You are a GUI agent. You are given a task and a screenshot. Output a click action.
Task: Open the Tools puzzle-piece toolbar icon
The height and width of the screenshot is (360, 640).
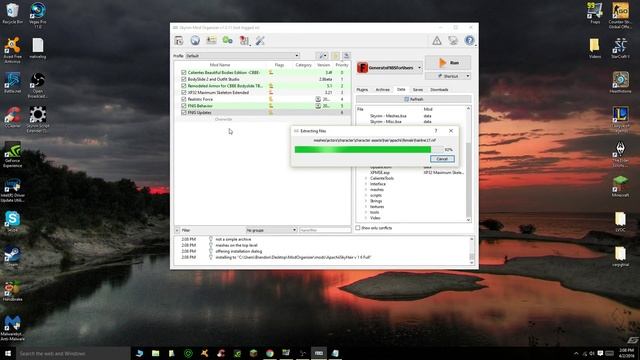click(244, 40)
